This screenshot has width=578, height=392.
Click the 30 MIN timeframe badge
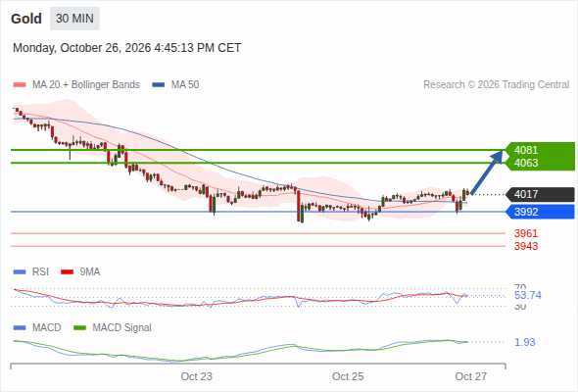74,19
